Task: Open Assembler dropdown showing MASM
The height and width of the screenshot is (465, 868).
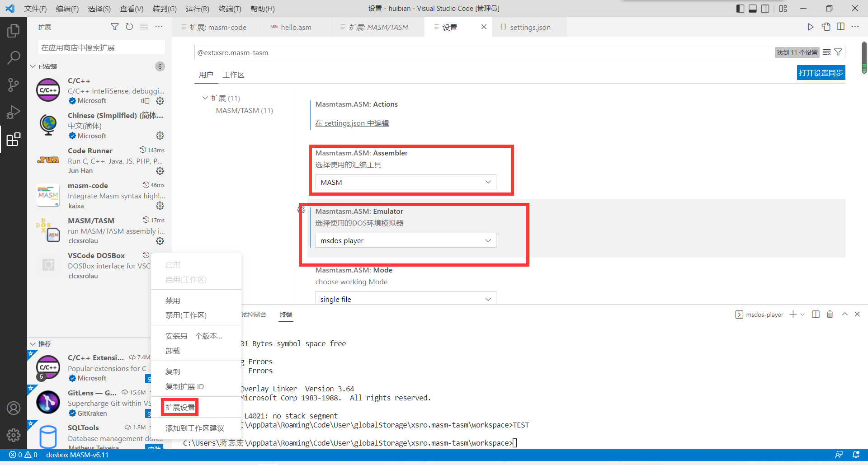Action: pos(406,182)
